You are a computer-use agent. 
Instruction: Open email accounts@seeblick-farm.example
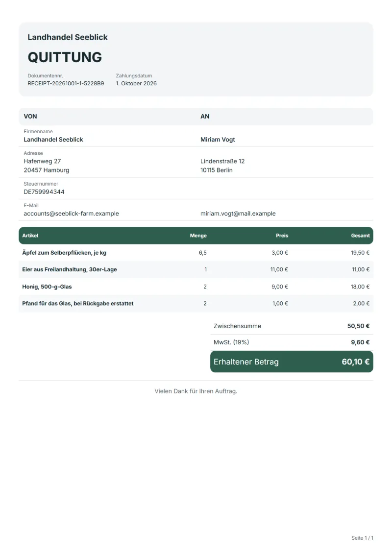71,214
